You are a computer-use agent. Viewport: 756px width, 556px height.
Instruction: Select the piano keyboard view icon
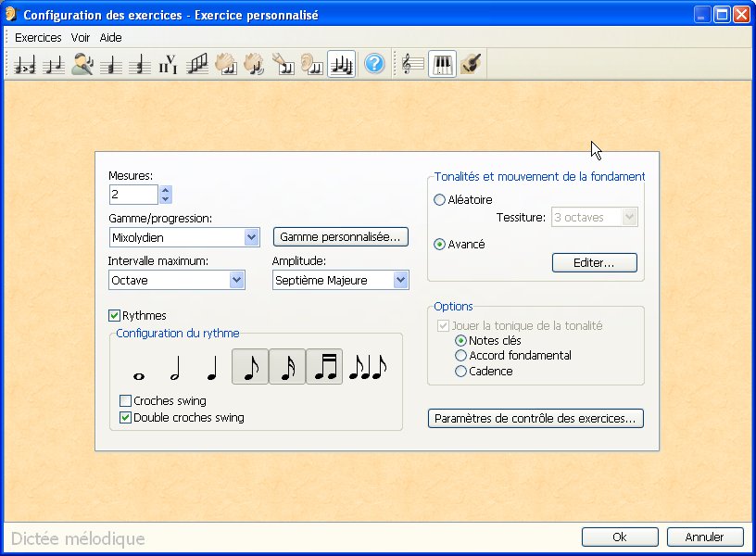pyautogui.click(x=442, y=65)
